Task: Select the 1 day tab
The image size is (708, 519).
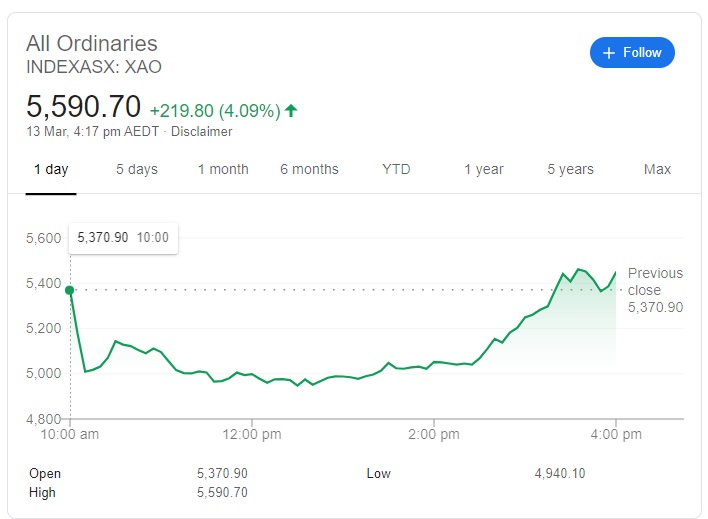Action: pos(51,169)
